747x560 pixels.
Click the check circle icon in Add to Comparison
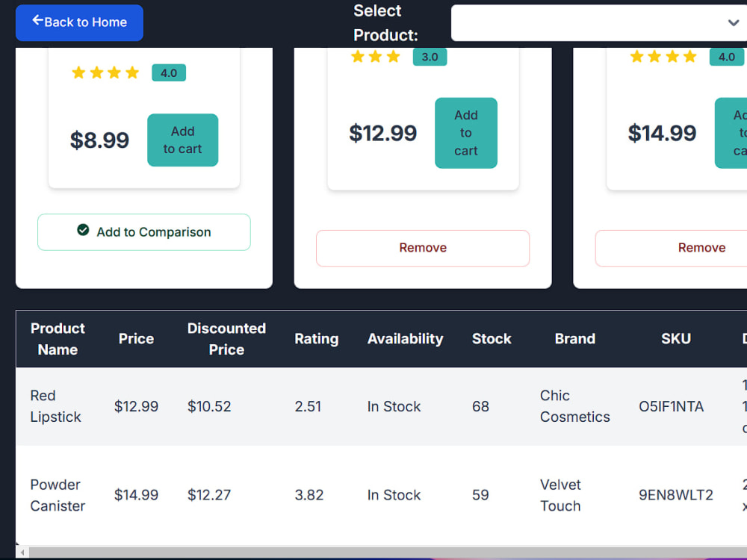(x=83, y=230)
